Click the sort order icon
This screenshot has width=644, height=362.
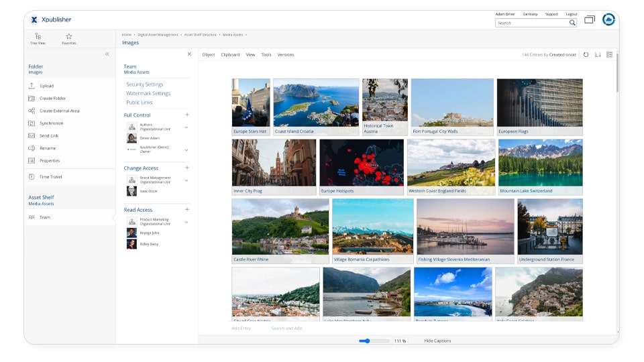pyautogui.click(x=598, y=54)
